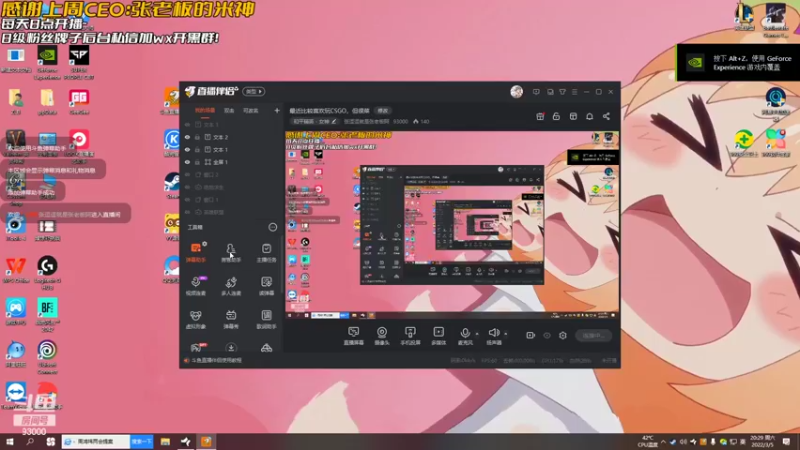This screenshot has width=800, height=450.
Task: Select the 窗口 2 layer row
Action: 232,175
